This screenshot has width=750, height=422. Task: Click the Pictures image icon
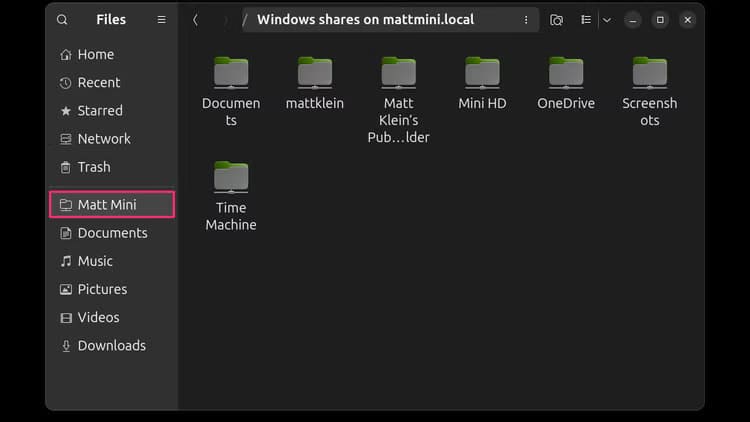[x=66, y=289]
